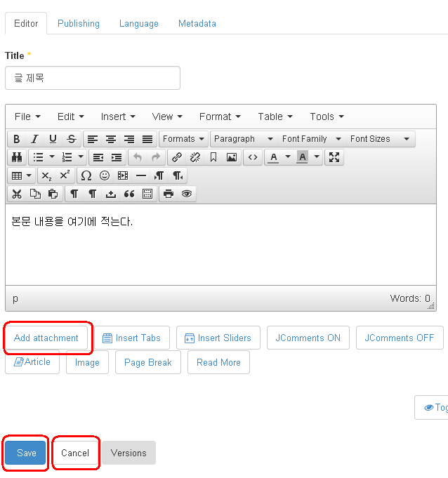Click Insert Tabs button
The width and height of the screenshot is (448, 478).
(132, 338)
